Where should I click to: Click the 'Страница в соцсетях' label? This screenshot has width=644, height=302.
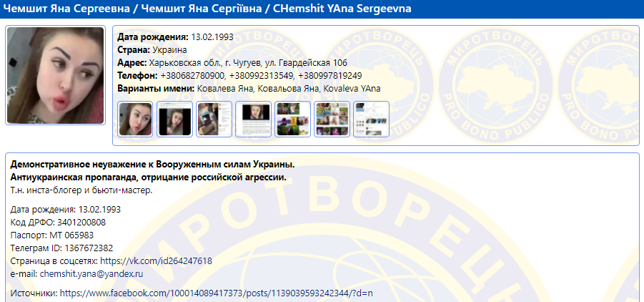tap(54, 261)
